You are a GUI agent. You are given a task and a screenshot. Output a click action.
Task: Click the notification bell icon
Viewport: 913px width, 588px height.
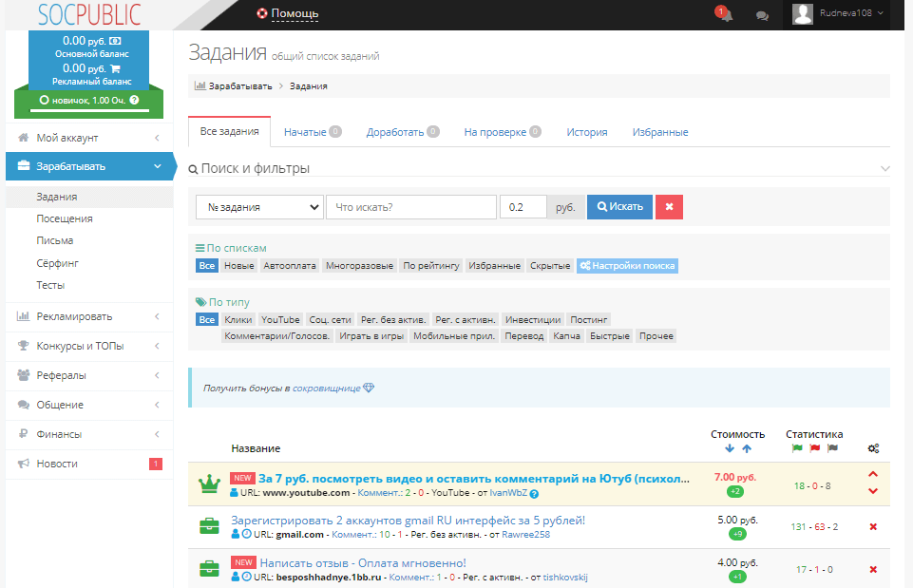point(726,14)
